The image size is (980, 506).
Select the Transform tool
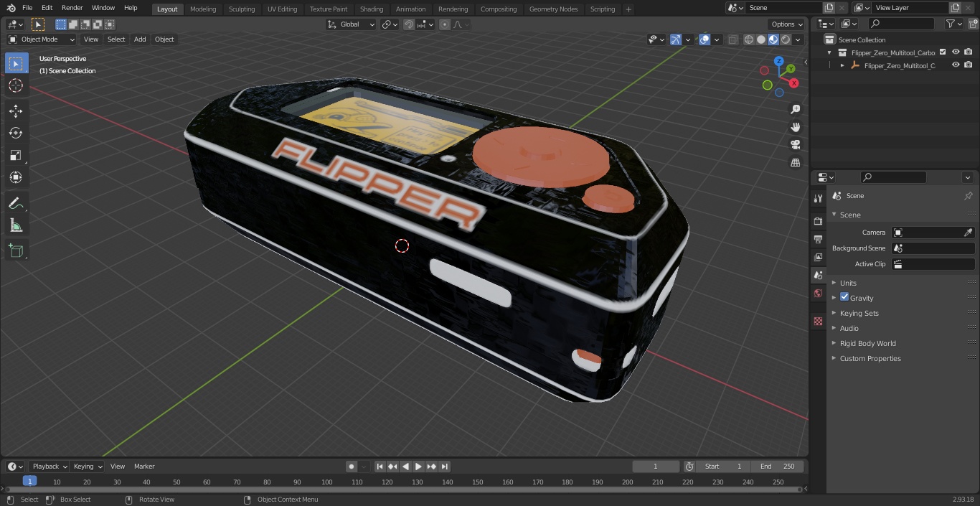click(x=16, y=178)
